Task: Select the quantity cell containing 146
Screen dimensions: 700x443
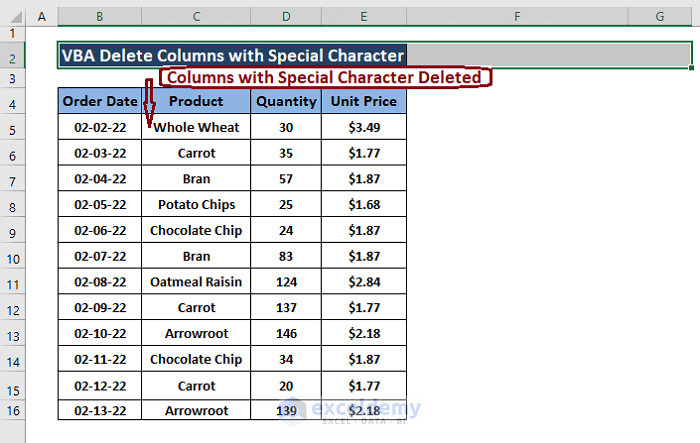Action: pos(286,333)
